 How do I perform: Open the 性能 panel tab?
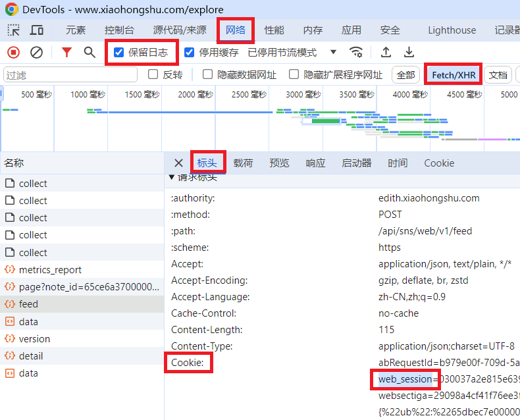[274, 30]
